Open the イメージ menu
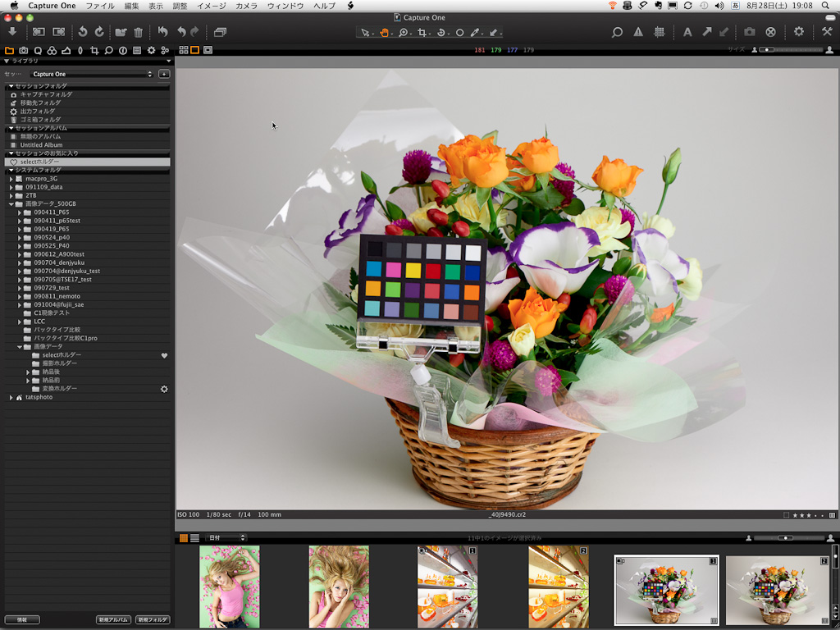The image size is (840, 630). [211, 6]
